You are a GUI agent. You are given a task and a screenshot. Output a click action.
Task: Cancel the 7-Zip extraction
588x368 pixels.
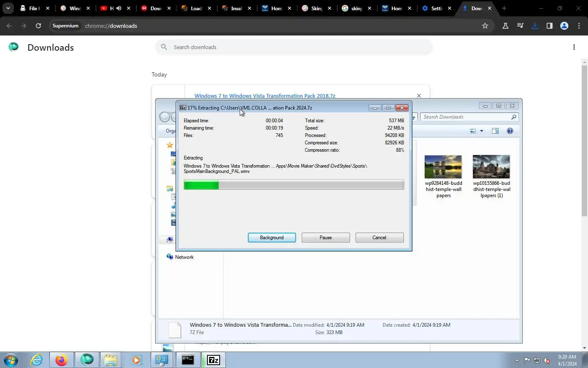point(379,238)
